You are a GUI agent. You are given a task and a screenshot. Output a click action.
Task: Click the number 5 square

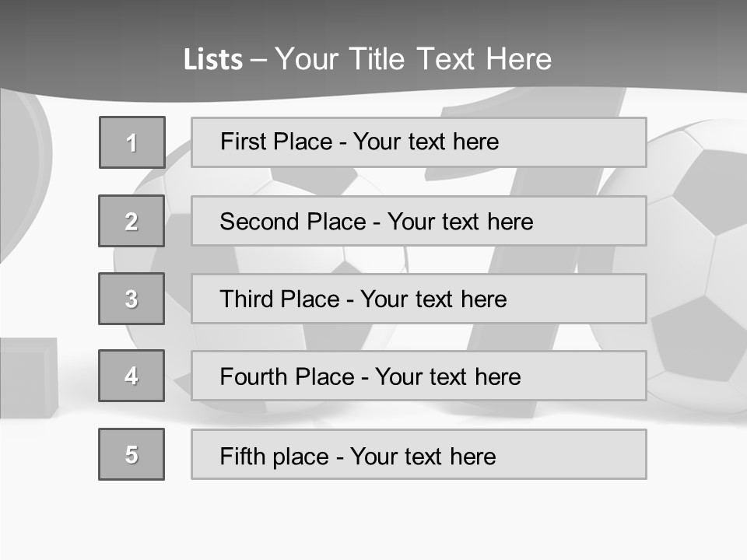pos(132,454)
